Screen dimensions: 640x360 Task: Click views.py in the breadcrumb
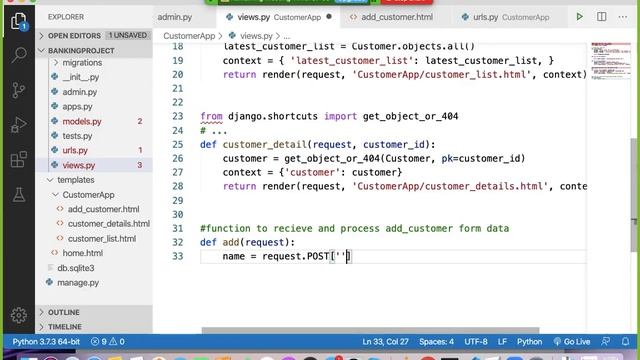tap(256, 36)
